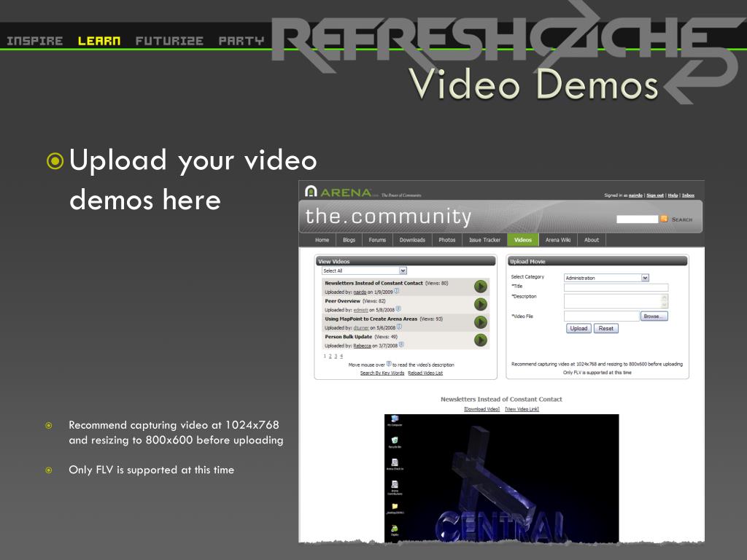Open the Issue Tracker tab

(484, 240)
